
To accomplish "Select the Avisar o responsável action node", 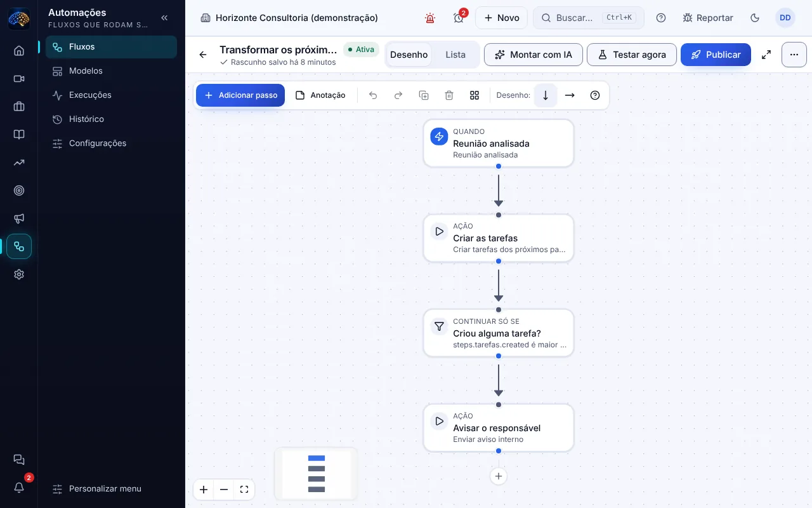I will pyautogui.click(x=499, y=428).
